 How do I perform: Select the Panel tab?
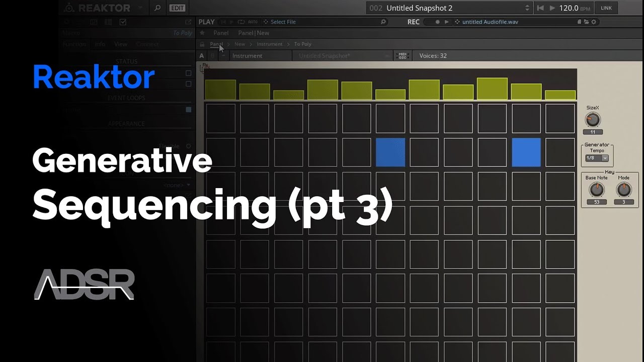click(221, 33)
